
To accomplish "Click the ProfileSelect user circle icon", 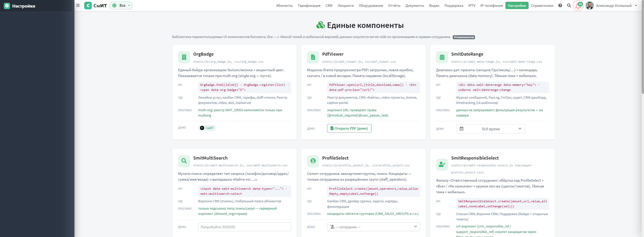I will [x=313, y=161].
